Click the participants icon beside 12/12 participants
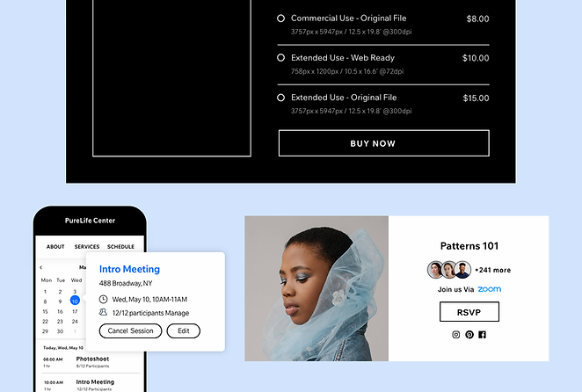 pyautogui.click(x=103, y=312)
